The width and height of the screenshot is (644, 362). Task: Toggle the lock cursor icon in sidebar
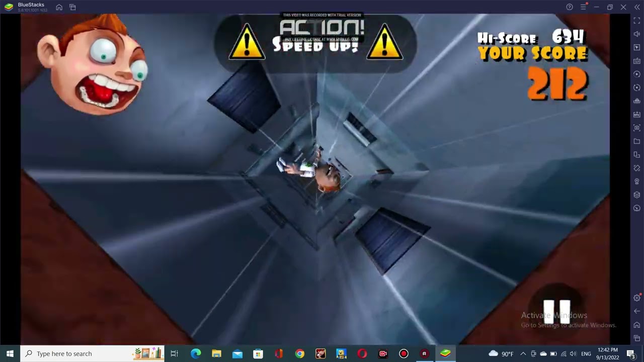click(x=636, y=47)
